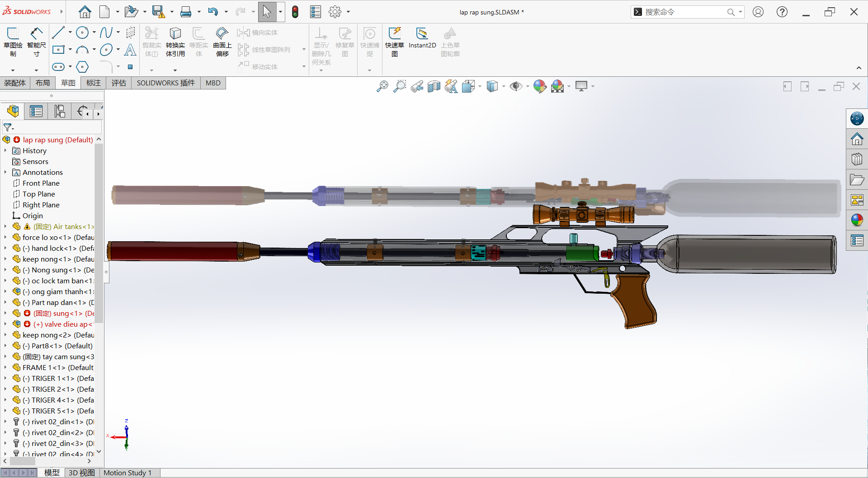
Task: Open the Appearances, Scenes and Decals pane
Action: pyautogui.click(x=857, y=220)
